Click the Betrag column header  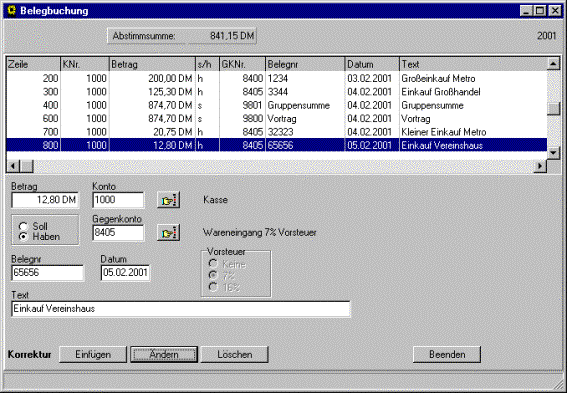[x=153, y=64]
